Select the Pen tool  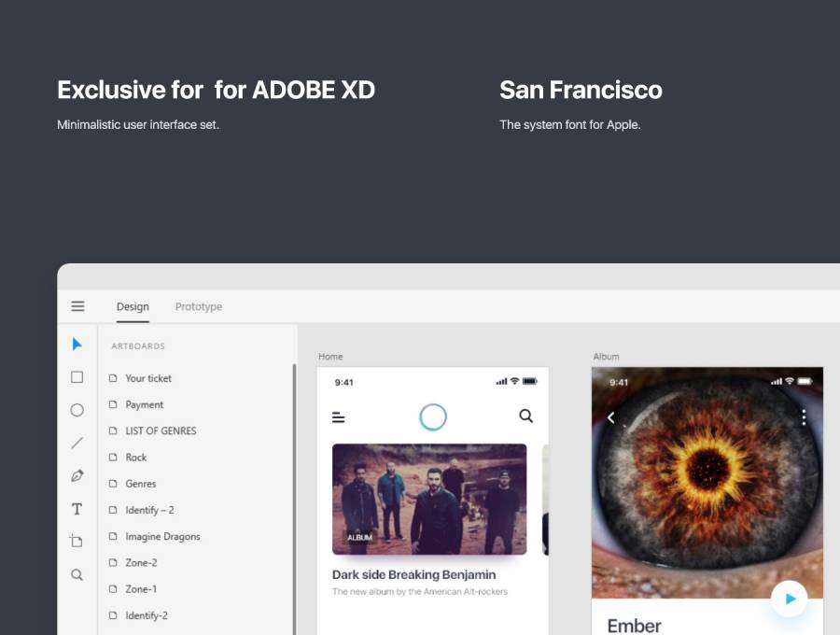(x=77, y=475)
